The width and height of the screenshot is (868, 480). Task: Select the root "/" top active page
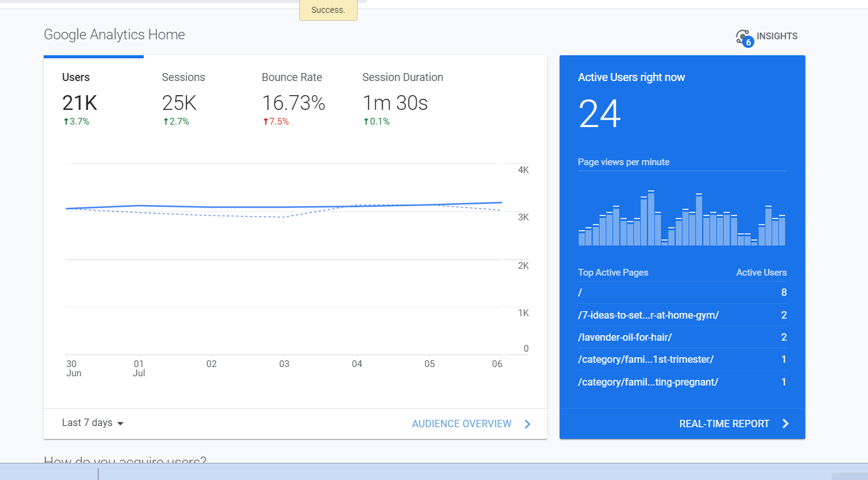(x=580, y=292)
